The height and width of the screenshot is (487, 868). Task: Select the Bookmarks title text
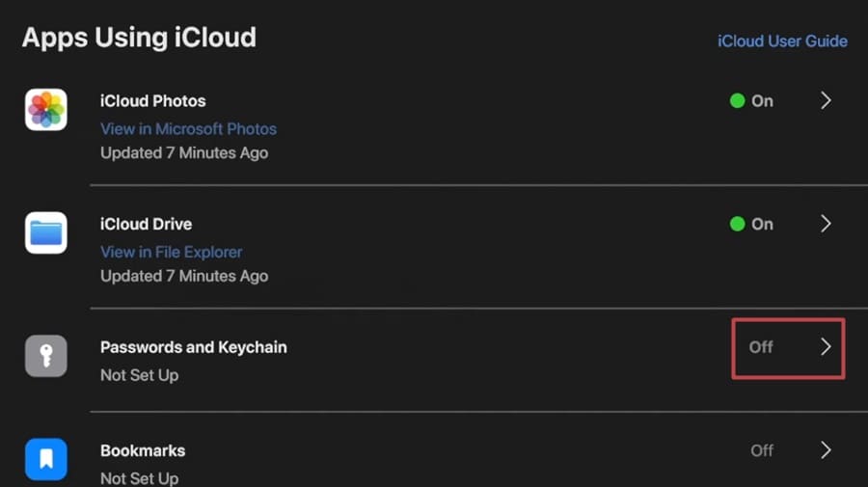coord(143,450)
